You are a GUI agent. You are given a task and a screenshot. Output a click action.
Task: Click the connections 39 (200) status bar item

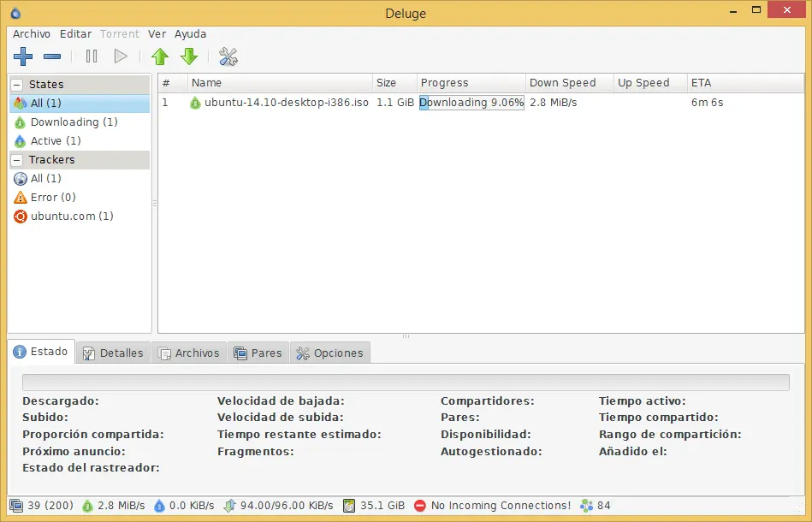(x=42, y=506)
